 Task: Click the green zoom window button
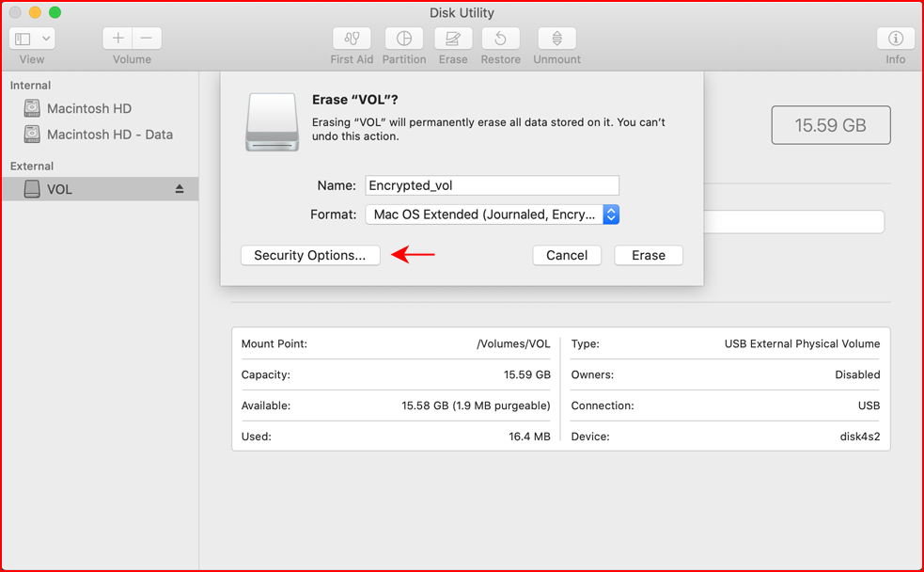click(55, 12)
